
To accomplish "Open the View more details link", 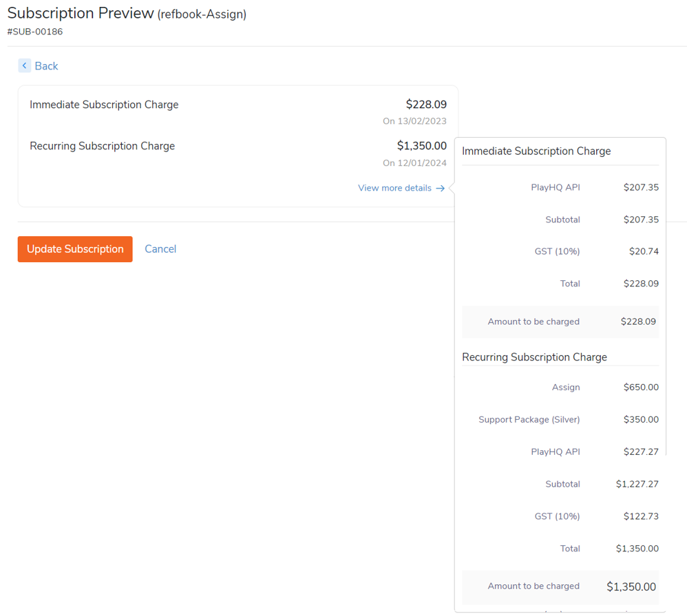I will coord(394,188).
